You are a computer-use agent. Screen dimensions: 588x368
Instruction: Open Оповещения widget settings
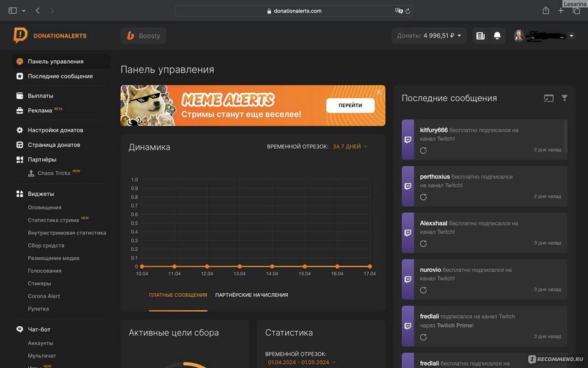click(x=45, y=207)
